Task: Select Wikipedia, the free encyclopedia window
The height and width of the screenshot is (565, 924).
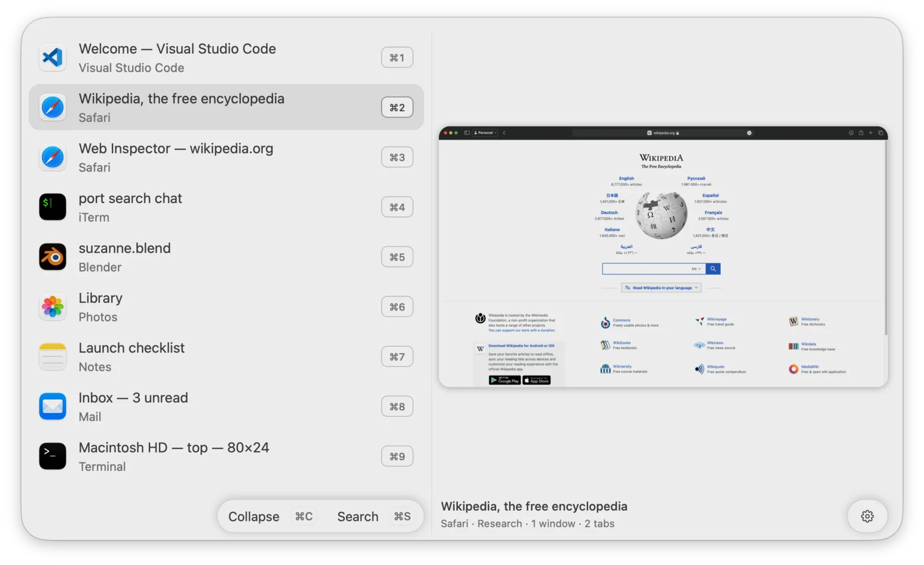Action: click(226, 107)
